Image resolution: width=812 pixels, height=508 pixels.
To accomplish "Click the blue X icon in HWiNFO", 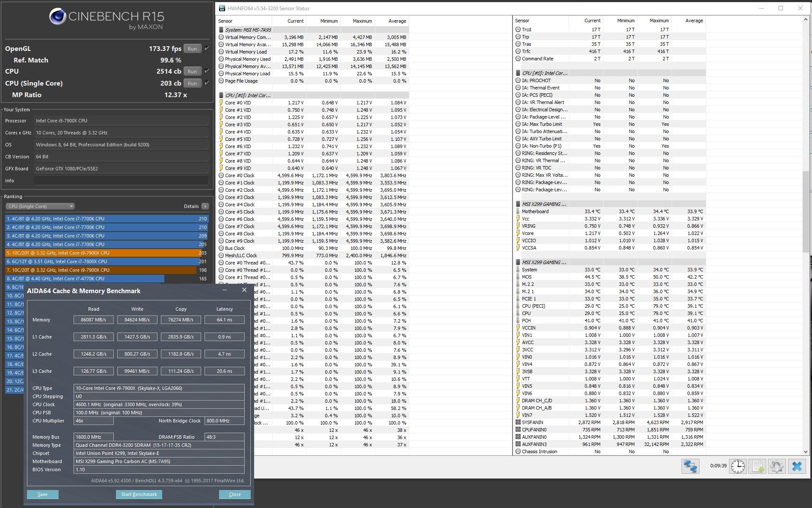I will pyautogui.click(x=797, y=466).
